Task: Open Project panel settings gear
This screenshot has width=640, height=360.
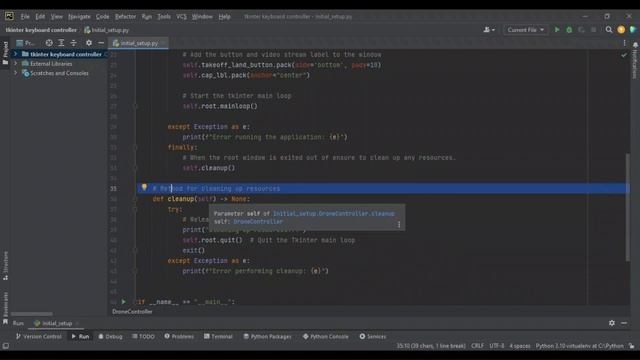Action: (89, 43)
